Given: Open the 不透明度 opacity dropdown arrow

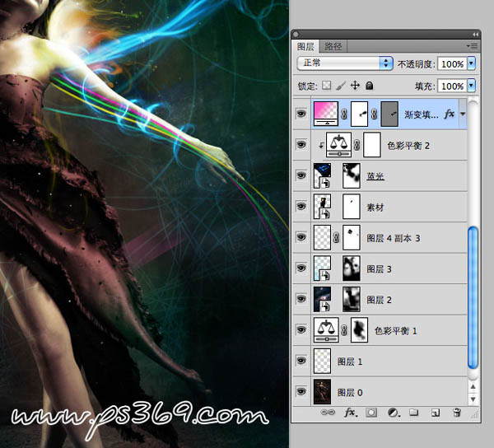Looking at the screenshot, I should (471, 63).
